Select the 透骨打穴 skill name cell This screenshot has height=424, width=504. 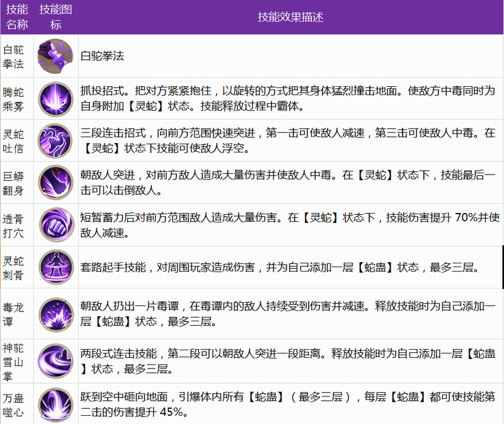(17, 225)
